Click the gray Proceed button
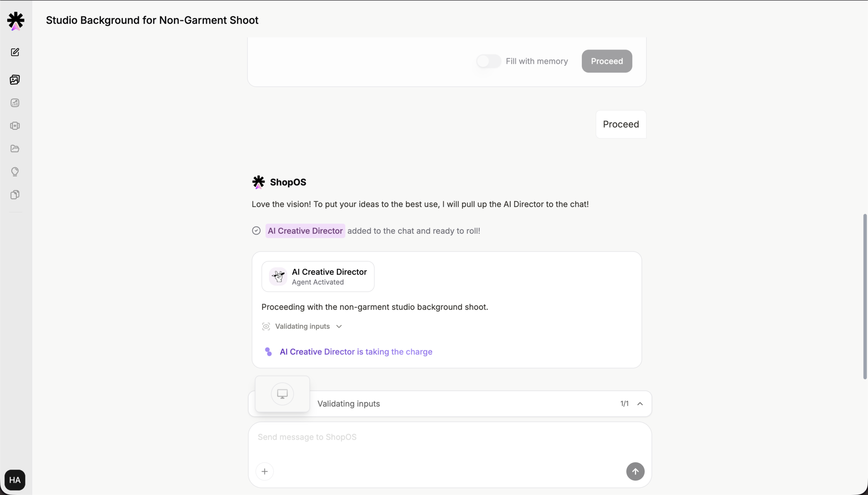 pos(607,61)
